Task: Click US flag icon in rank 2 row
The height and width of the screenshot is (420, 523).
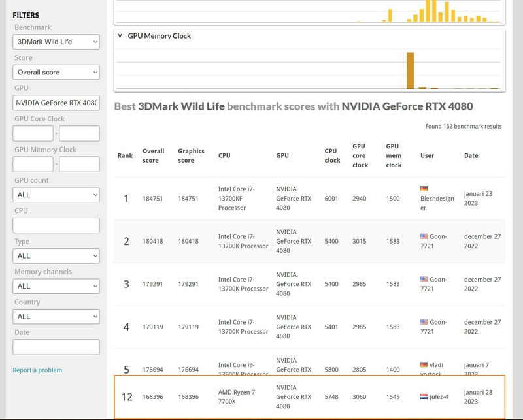Action: (x=424, y=236)
